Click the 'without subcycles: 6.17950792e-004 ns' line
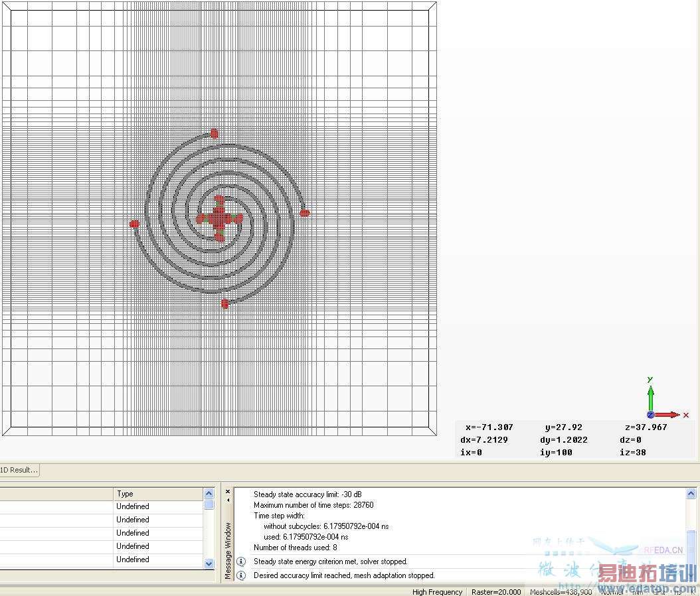The image size is (700, 596). (326, 526)
